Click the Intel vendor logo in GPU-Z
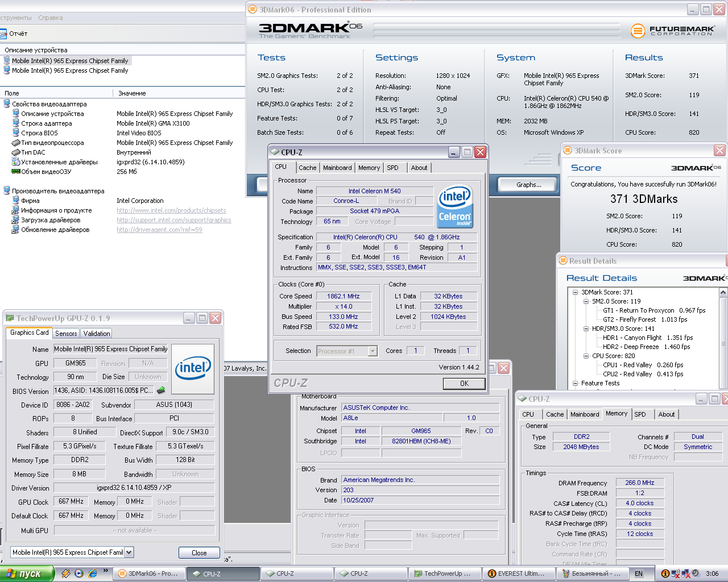Image resolution: width=728 pixels, height=582 pixels. [193, 369]
